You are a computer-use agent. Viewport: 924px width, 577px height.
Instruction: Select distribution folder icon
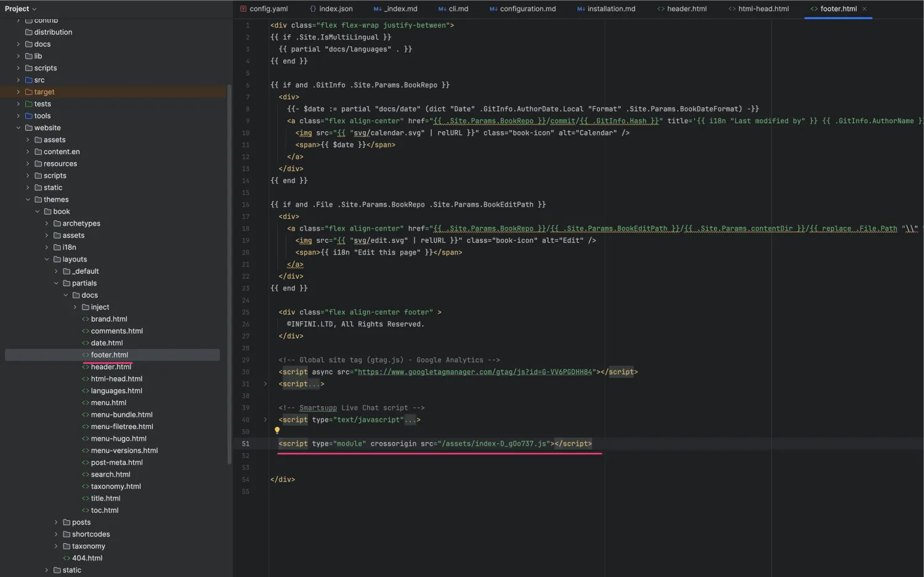pos(28,32)
